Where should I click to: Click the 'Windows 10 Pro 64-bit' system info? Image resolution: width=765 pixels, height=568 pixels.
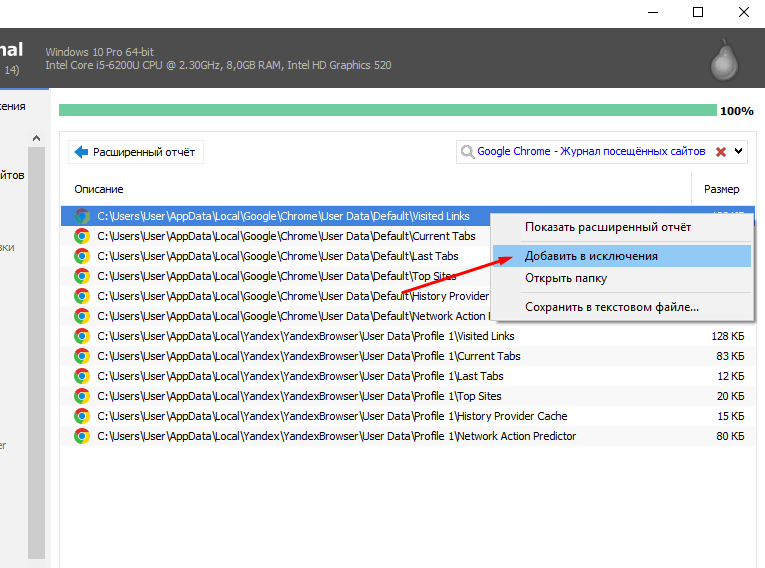(x=100, y=52)
